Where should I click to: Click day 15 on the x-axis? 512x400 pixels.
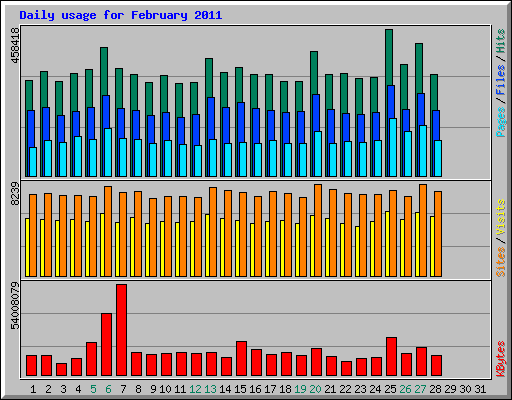[x=240, y=389]
